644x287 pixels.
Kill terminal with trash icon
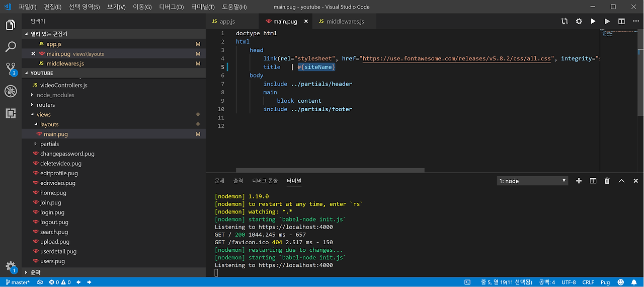click(x=607, y=181)
